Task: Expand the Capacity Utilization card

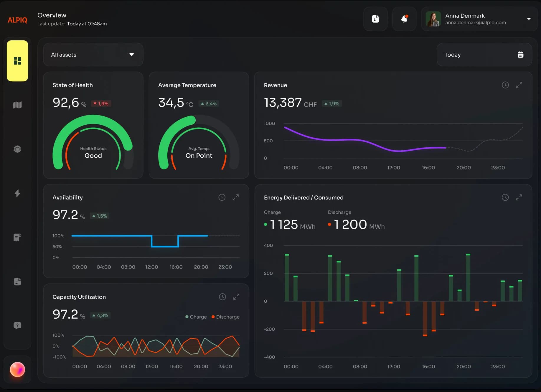Action: [236, 297]
